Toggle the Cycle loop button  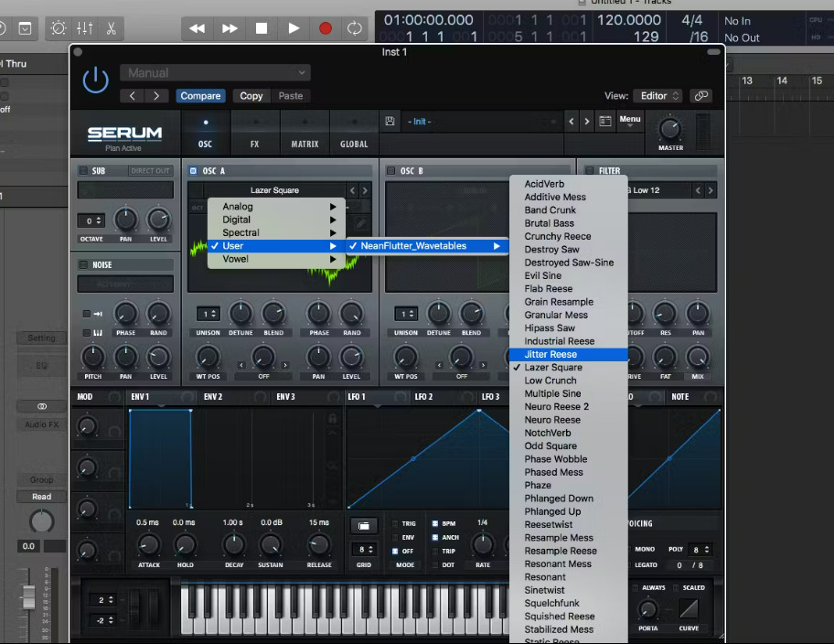click(355, 28)
